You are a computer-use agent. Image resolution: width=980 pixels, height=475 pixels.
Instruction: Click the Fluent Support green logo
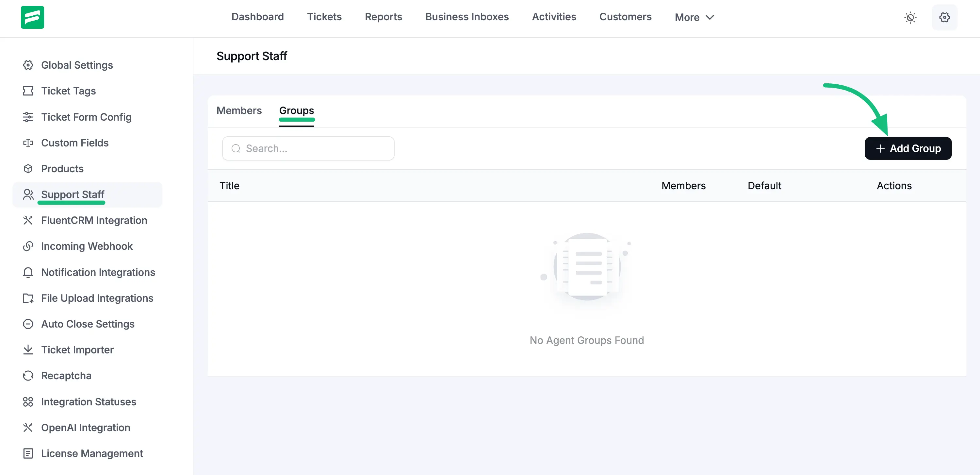[x=32, y=17]
